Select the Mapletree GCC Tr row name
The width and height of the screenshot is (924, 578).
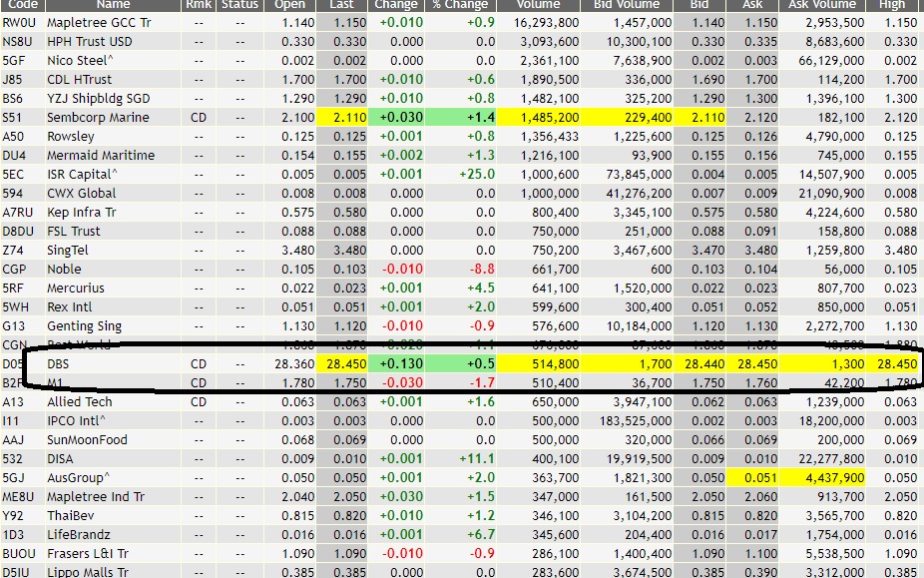[99, 22]
